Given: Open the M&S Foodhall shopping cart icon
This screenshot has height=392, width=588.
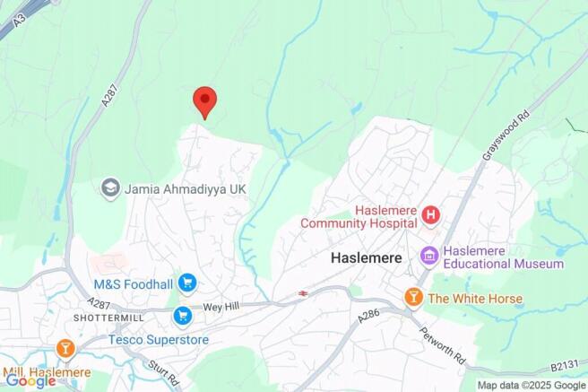Looking at the screenshot, I should (x=187, y=283).
